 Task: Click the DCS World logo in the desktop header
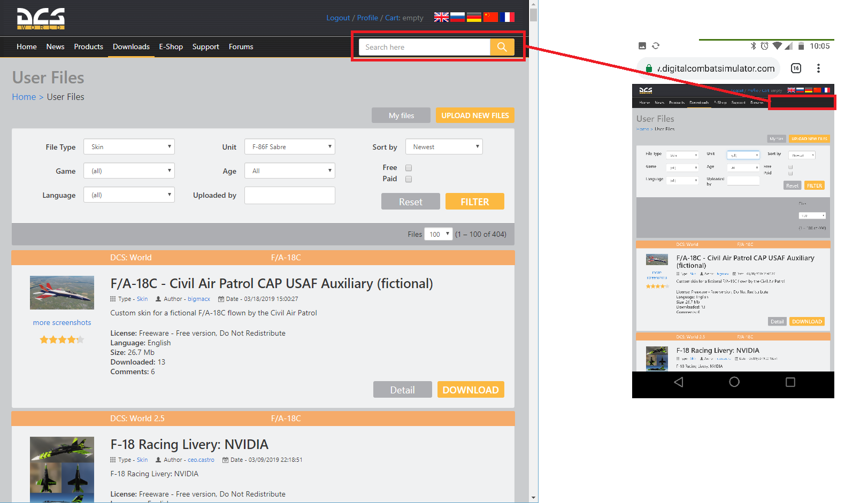coord(41,19)
